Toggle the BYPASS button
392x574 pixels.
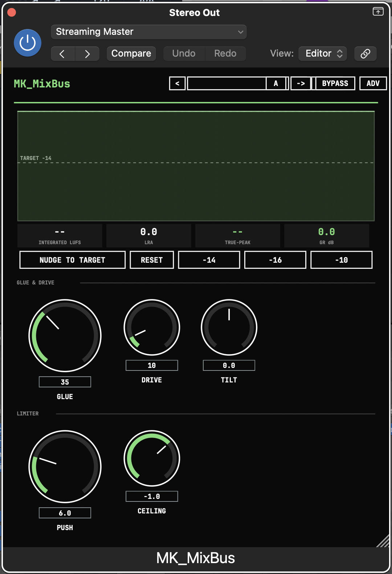click(x=335, y=83)
